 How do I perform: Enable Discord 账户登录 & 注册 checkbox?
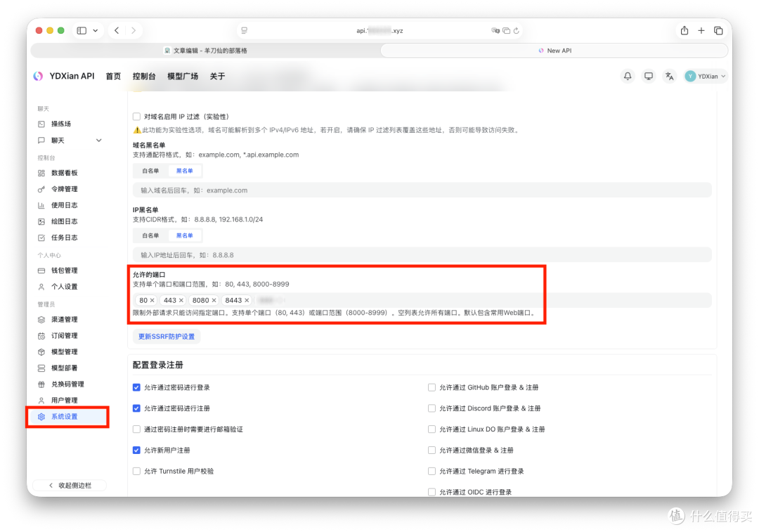[x=432, y=408]
